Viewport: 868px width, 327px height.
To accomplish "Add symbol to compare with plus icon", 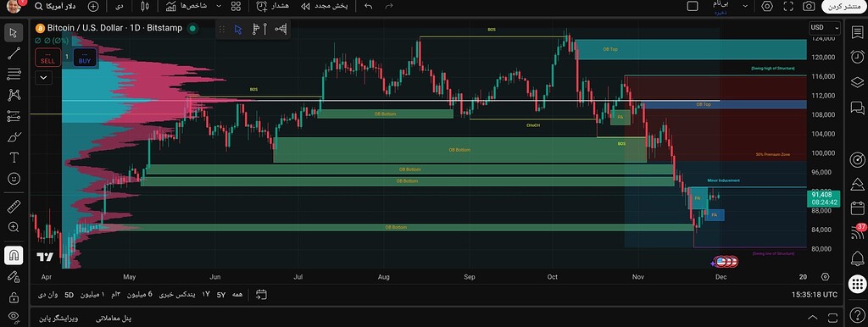I will coord(93,6).
